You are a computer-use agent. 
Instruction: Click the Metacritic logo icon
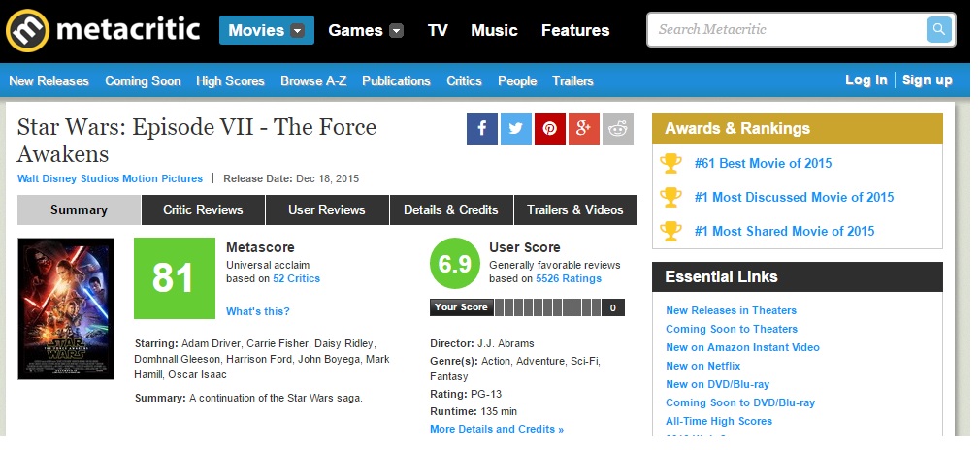pyautogui.click(x=27, y=30)
